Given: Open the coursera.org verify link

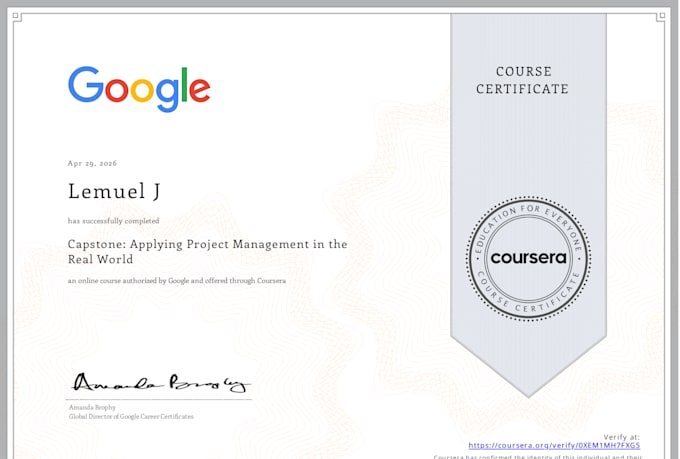Looking at the screenshot, I should [x=554, y=446].
